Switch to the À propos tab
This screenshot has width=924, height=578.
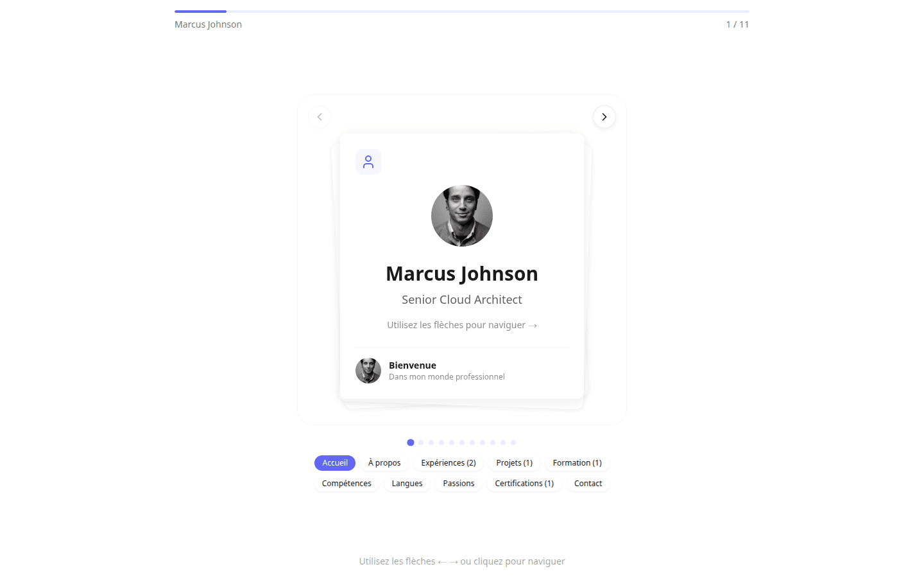click(x=384, y=463)
